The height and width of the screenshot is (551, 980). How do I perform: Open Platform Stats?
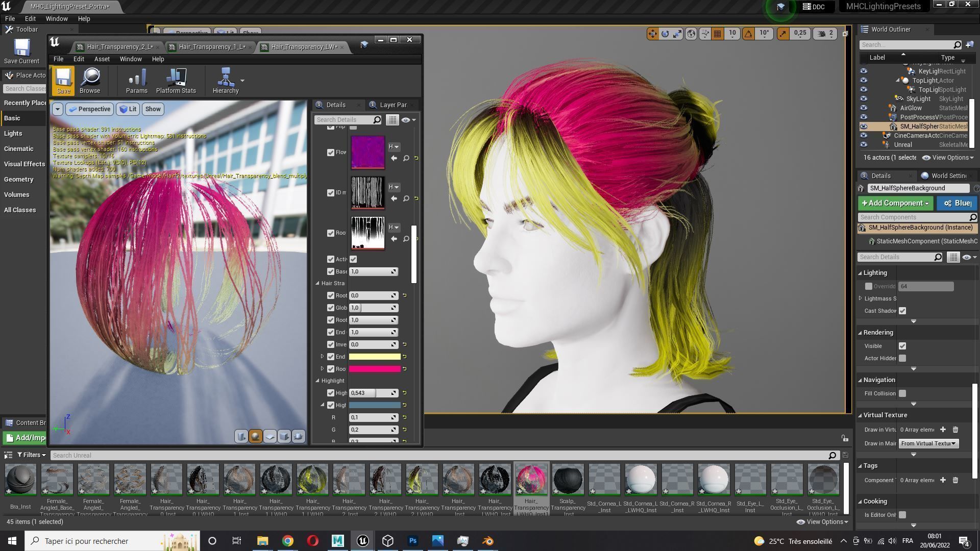tap(176, 81)
